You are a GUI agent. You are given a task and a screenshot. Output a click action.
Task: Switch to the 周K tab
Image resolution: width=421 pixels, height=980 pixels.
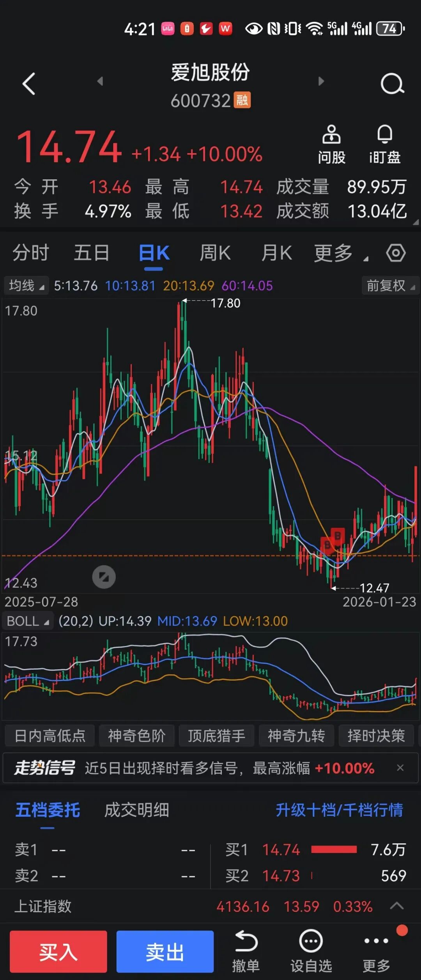pyautogui.click(x=215, y=253)
